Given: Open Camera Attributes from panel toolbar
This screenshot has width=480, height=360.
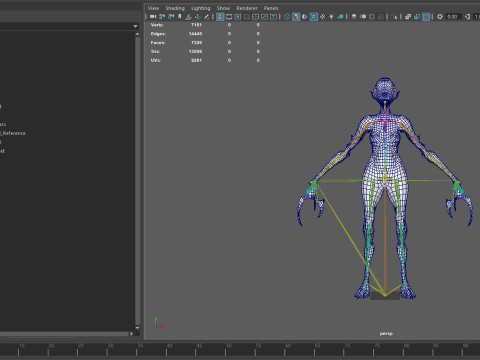Looking at the screenshot, I should coord(171,16).
